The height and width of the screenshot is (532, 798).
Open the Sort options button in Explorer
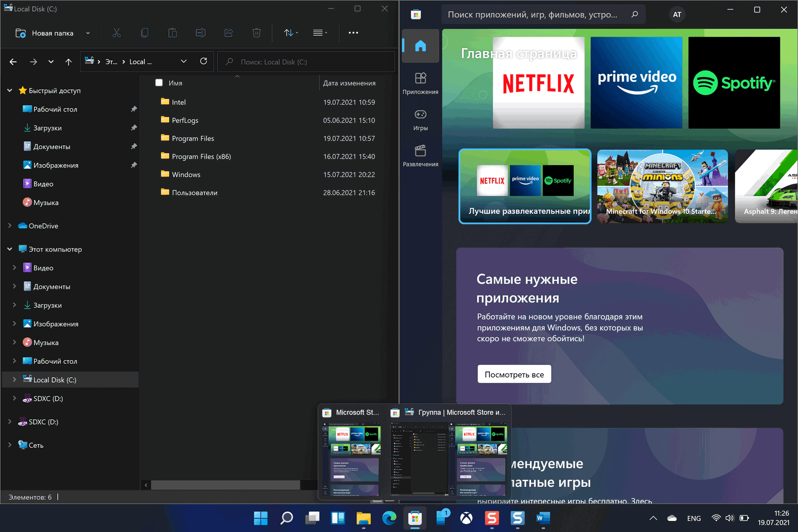tap(290, 33)
